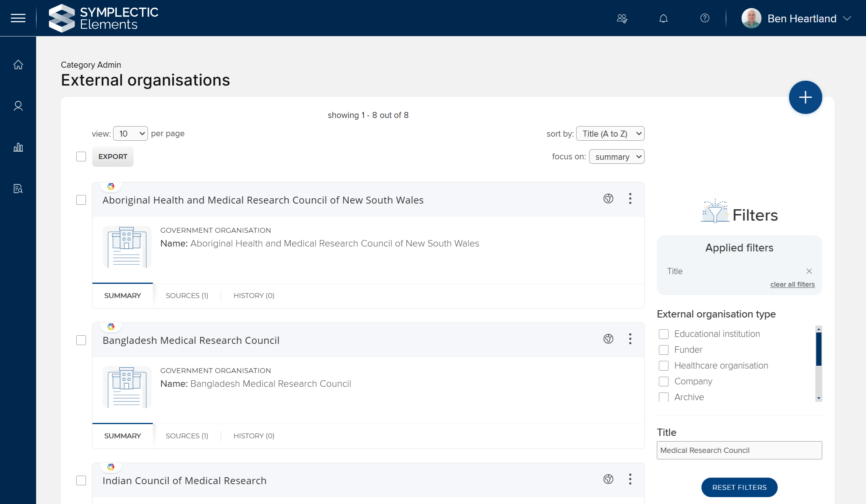Open the per page view dropdown
Screen dimensions: 866x504
pyautogui.click(x=131, y=133)
